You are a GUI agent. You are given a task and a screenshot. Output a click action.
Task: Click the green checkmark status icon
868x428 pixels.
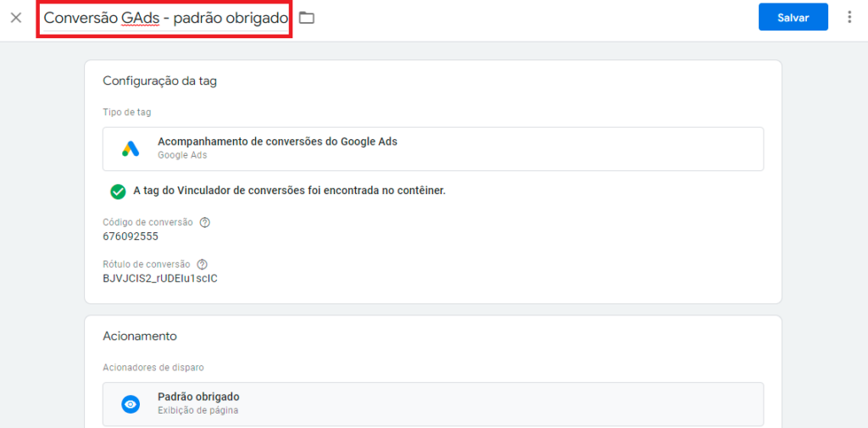tap(117, 192)
